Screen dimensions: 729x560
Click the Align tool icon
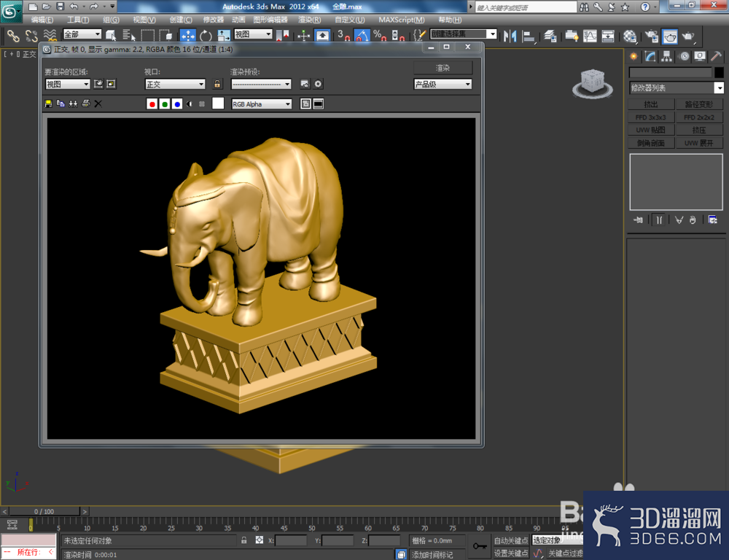click(x=528, y=36)
